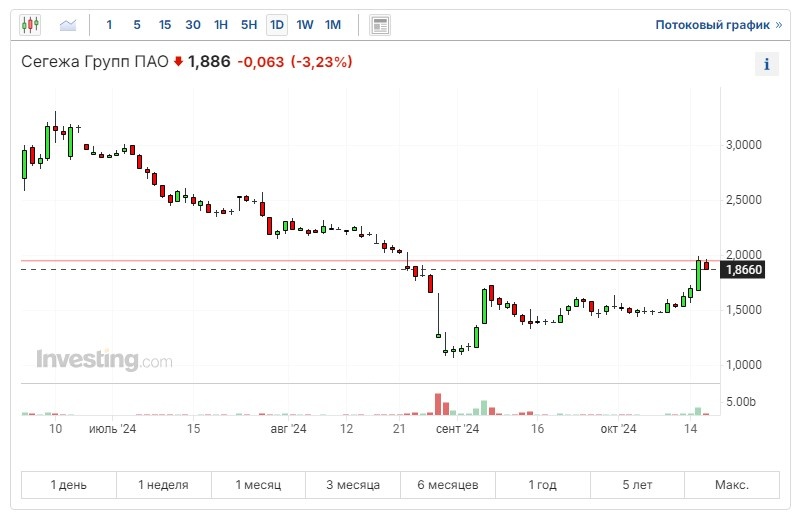The width and height of the screenshot is (801, 520).
Task: Click the (-3,23%) percent change
Action: (x=321, y=62)
